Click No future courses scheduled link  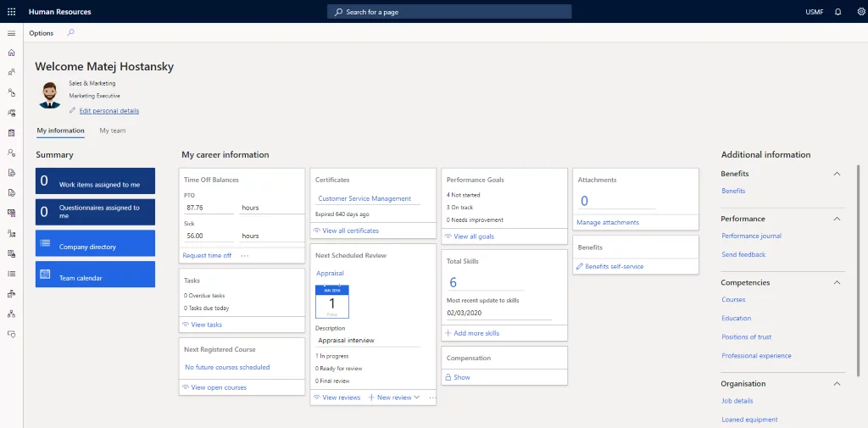227,367
